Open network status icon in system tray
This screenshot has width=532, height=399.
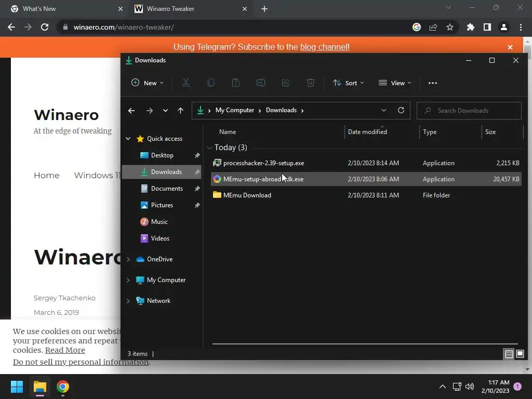pyautogui.click(x=457, y=387)
